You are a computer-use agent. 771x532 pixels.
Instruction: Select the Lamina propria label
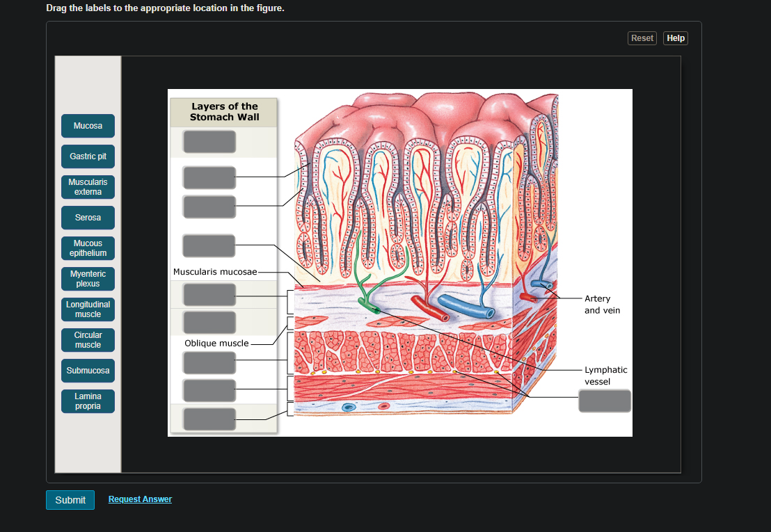[x=88, y=401]
